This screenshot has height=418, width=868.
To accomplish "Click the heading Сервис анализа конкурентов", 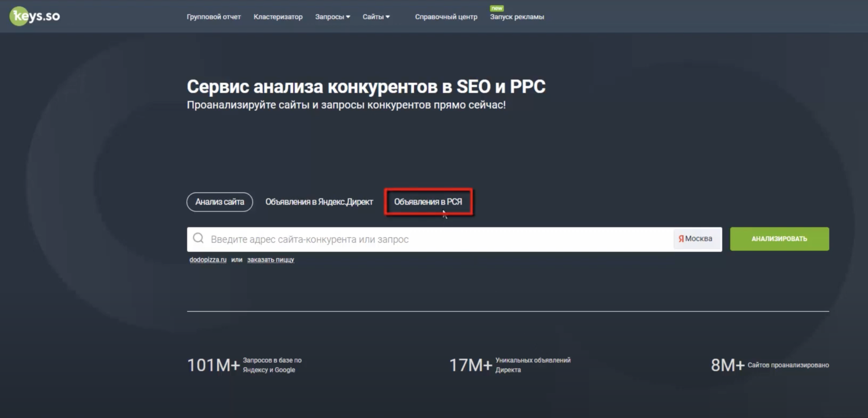I will pos(366,86).
